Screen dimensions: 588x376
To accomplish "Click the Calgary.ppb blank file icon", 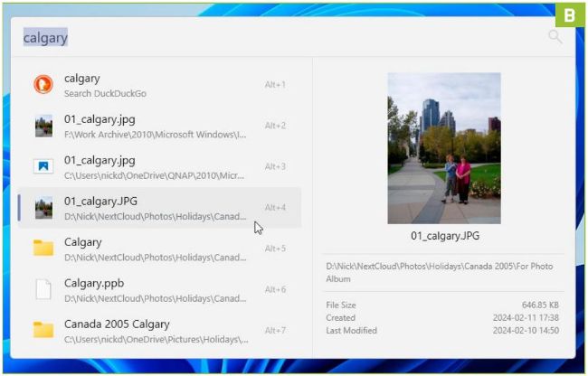I will pos(43,289).
